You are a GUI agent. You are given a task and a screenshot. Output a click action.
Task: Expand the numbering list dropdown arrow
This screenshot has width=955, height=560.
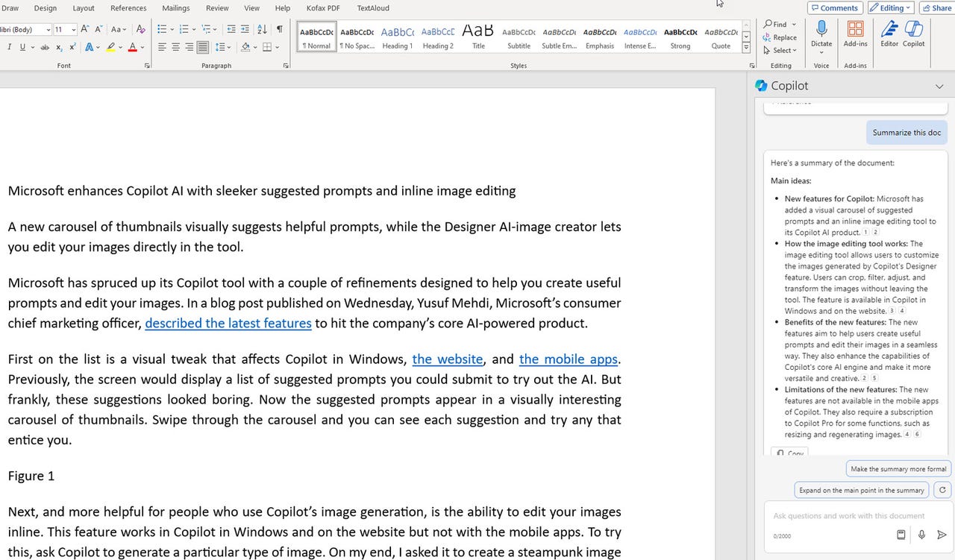click(193, 30)
